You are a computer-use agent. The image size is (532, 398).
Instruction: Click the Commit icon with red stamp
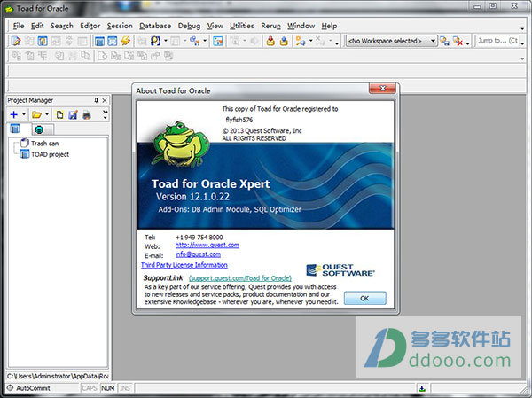[270, 41]
